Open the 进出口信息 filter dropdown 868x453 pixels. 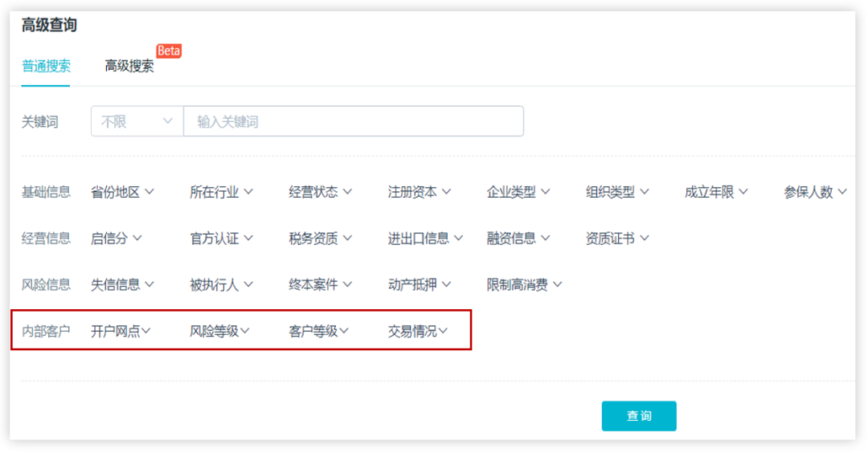[426, 239]
